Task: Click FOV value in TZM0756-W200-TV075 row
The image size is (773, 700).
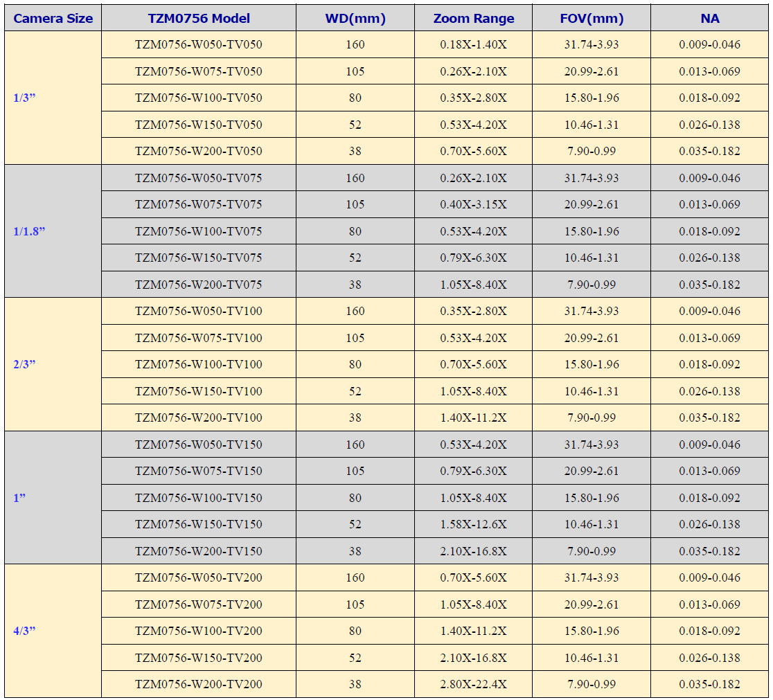Action: (592, 285)
